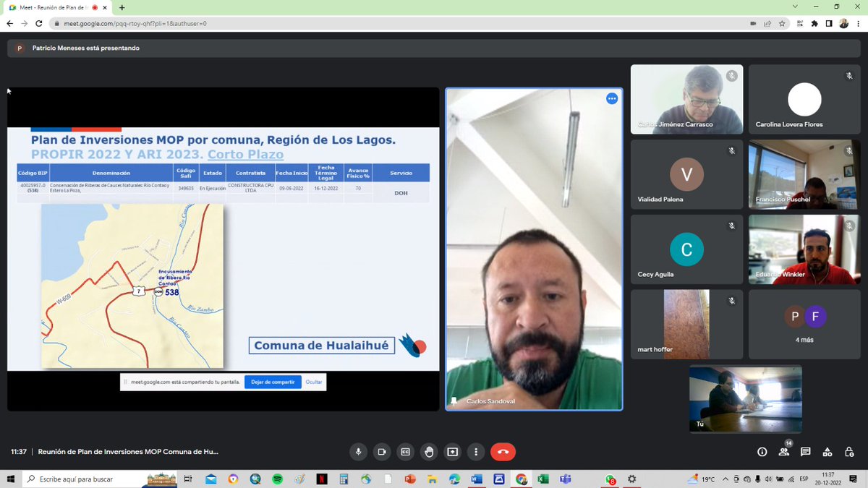Open options on Carlos Sandoval's tile
The image size is (868, 488).
click(x=612, y=98)
